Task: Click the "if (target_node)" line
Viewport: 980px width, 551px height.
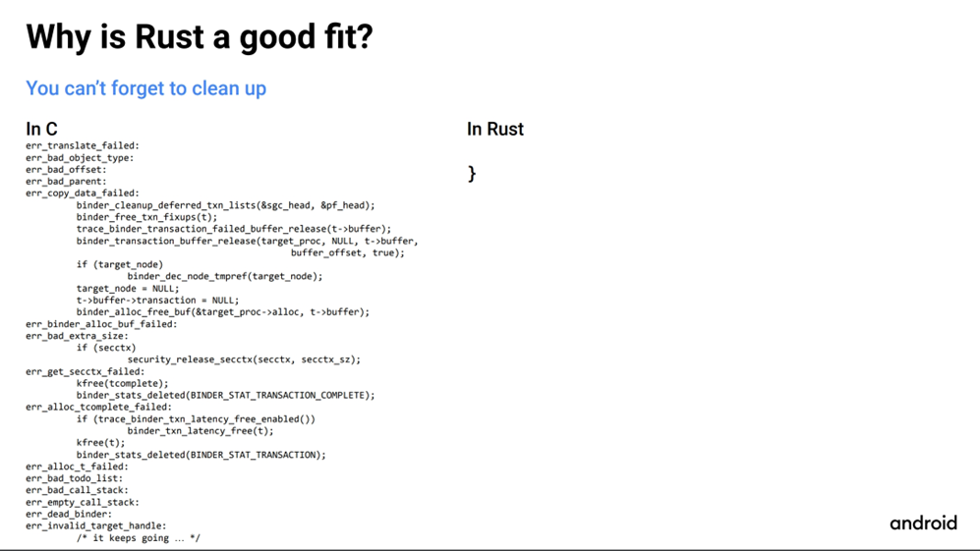Action: [x=120, y=264]
